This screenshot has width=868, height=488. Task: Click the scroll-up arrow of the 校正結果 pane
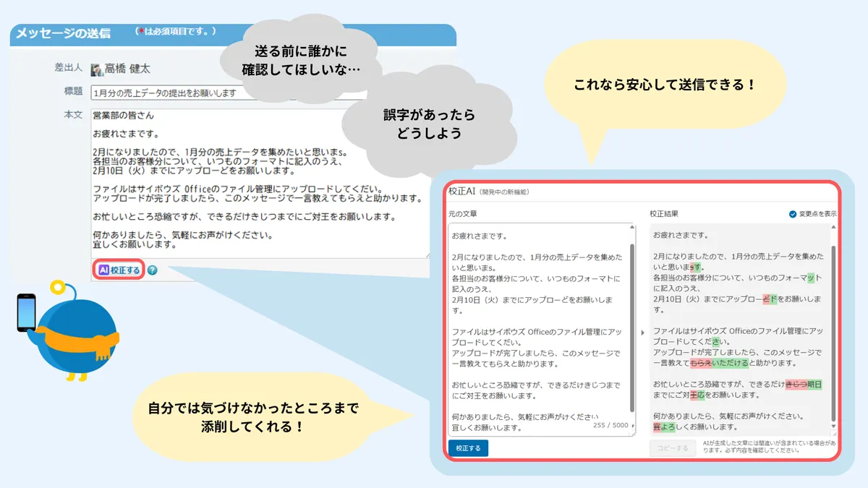834,227
